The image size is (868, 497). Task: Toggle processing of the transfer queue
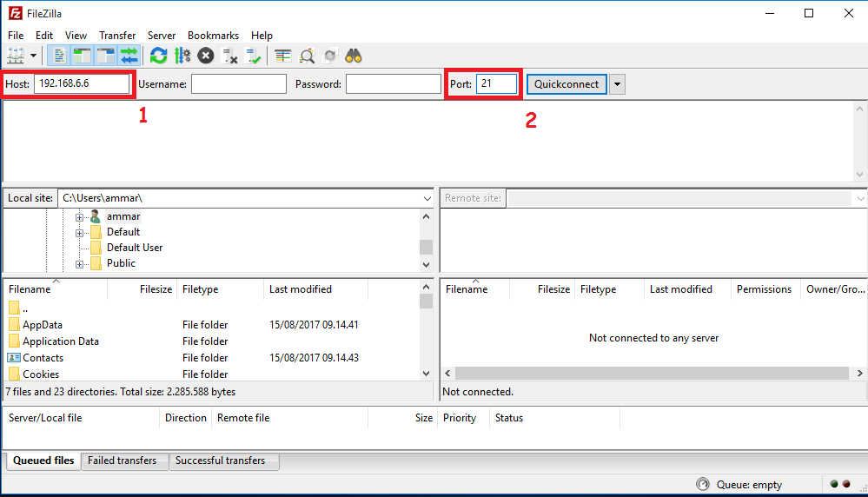[x=182, y=56]
